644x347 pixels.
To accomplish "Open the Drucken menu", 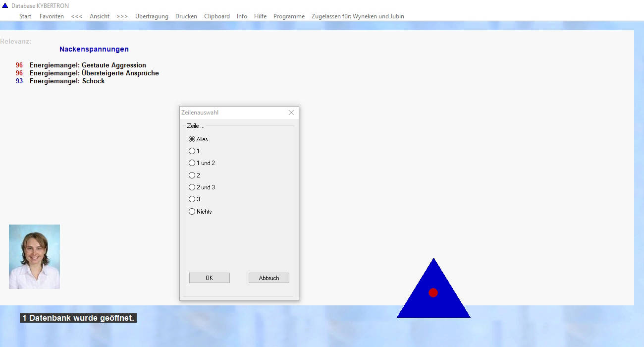I will coord(186,16).
